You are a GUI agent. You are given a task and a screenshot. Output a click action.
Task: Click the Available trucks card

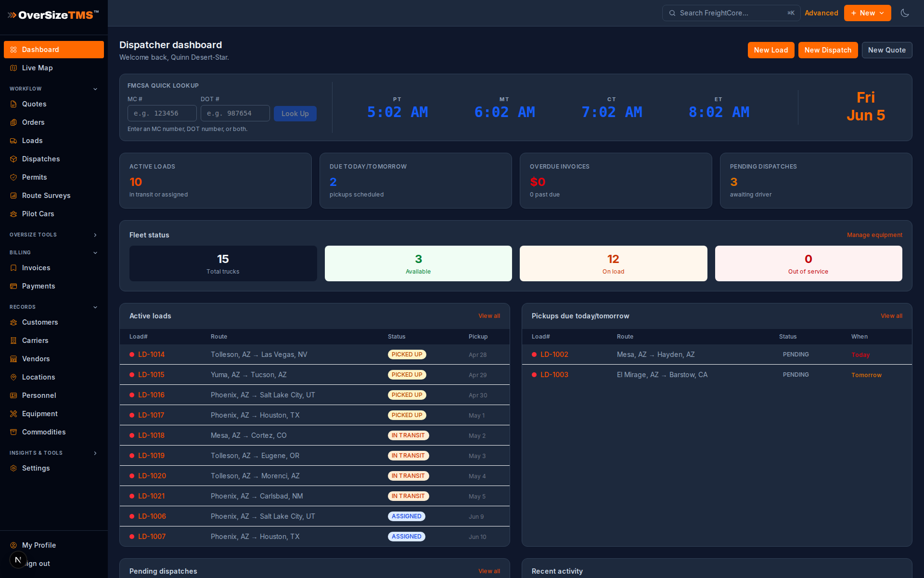(x=418, y=263)
